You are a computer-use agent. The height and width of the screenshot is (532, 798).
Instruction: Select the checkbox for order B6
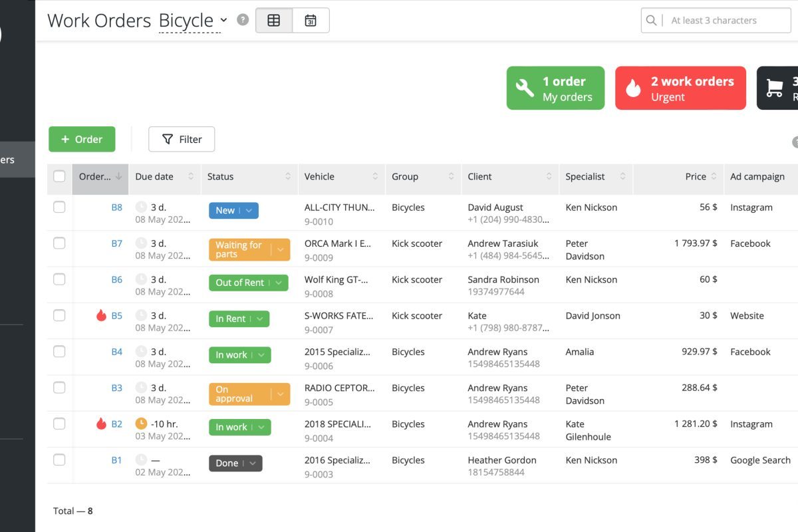pos(59,279)
